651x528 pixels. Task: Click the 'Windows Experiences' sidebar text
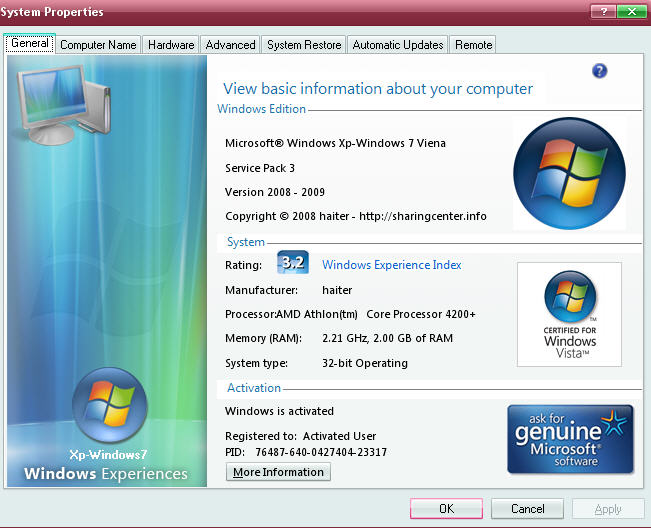point(106,474)
